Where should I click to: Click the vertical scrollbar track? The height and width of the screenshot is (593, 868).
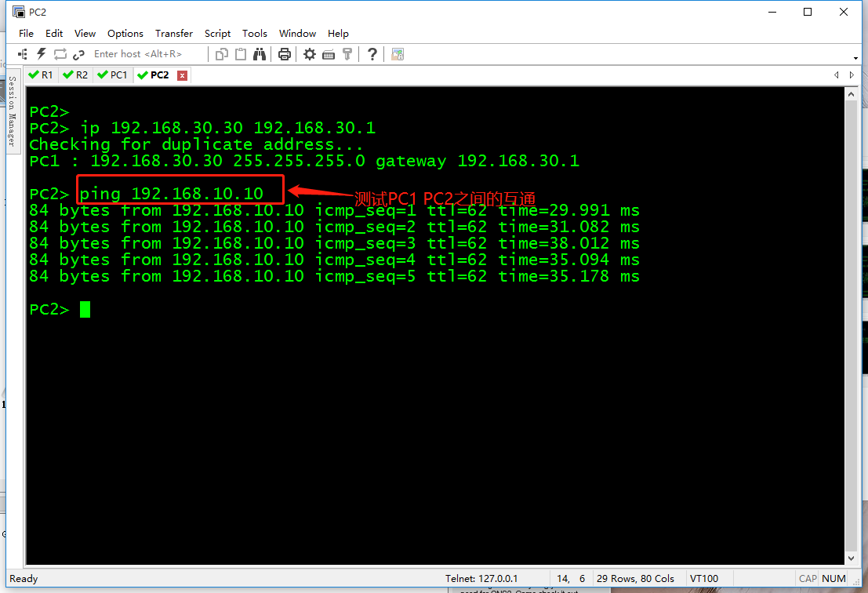coord(852,326)
